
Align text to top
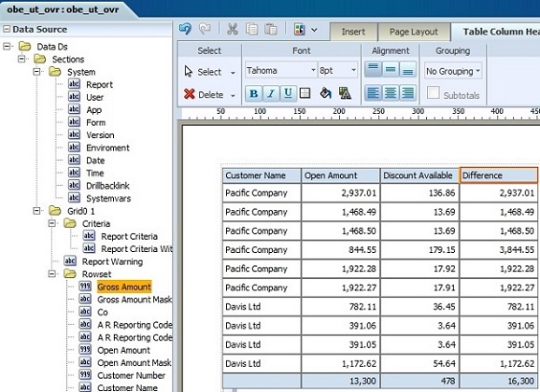[373, 69]
